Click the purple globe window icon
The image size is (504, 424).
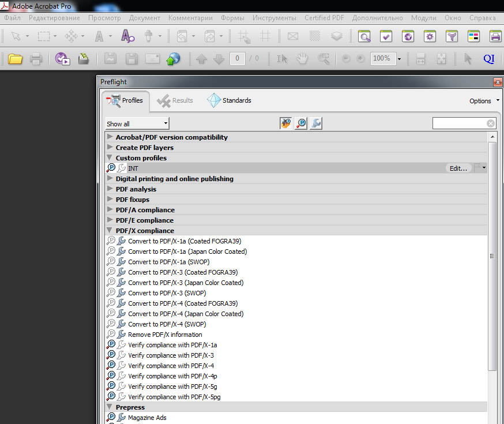point(408,36)
